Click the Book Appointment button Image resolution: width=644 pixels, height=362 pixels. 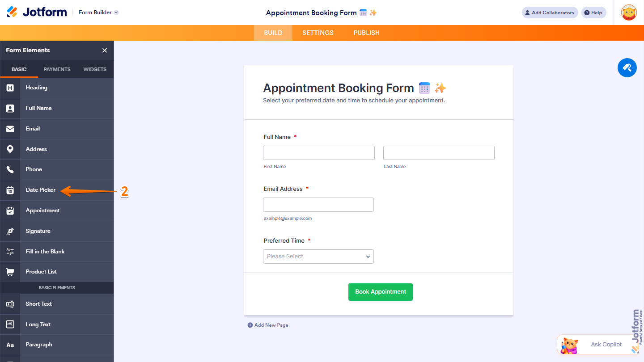click(380, 292)
